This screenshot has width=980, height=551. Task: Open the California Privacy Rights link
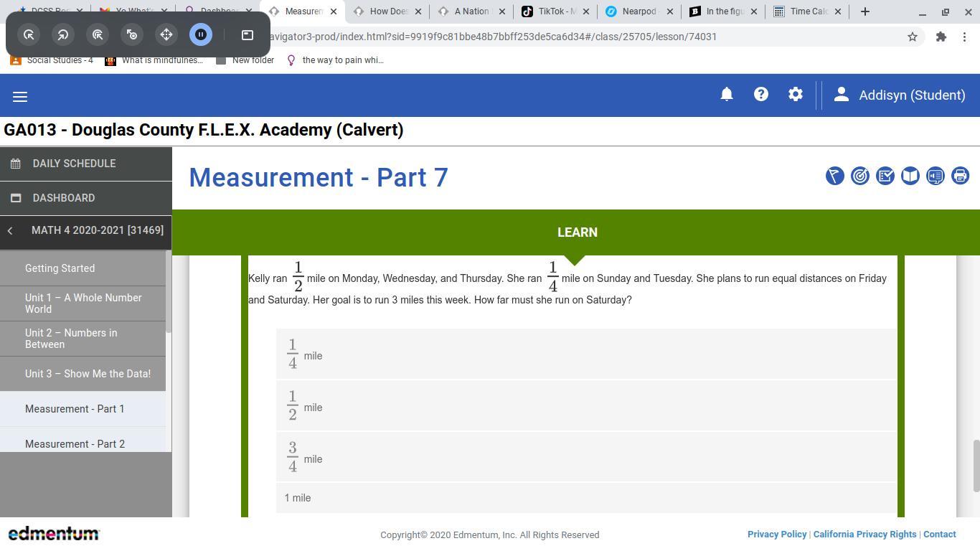864,534
